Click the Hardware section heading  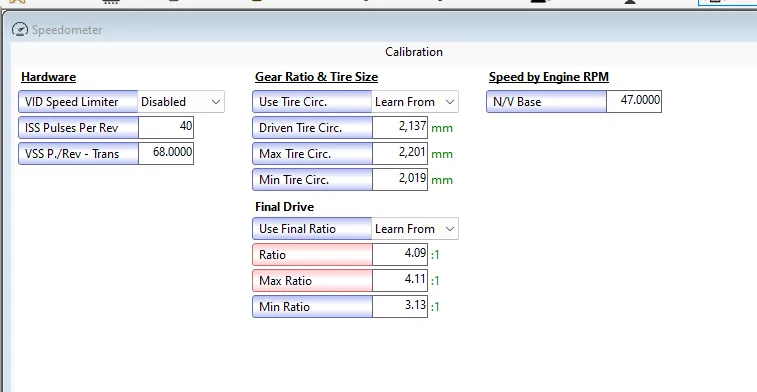[48, 77]
